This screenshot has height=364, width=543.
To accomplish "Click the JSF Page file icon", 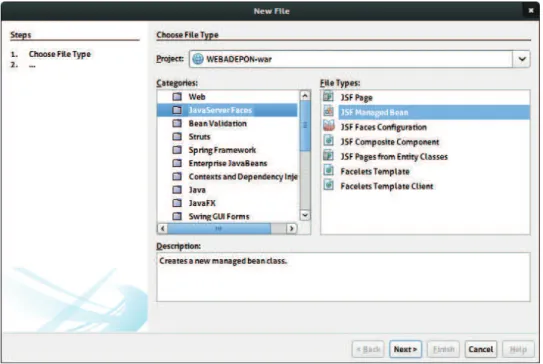I will 328,97.
